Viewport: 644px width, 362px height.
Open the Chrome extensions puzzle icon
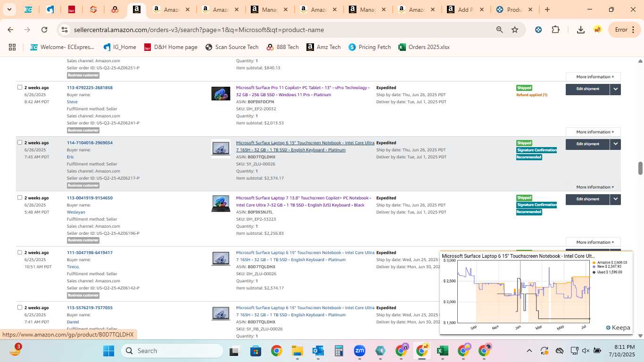click(x=556, y=30)
